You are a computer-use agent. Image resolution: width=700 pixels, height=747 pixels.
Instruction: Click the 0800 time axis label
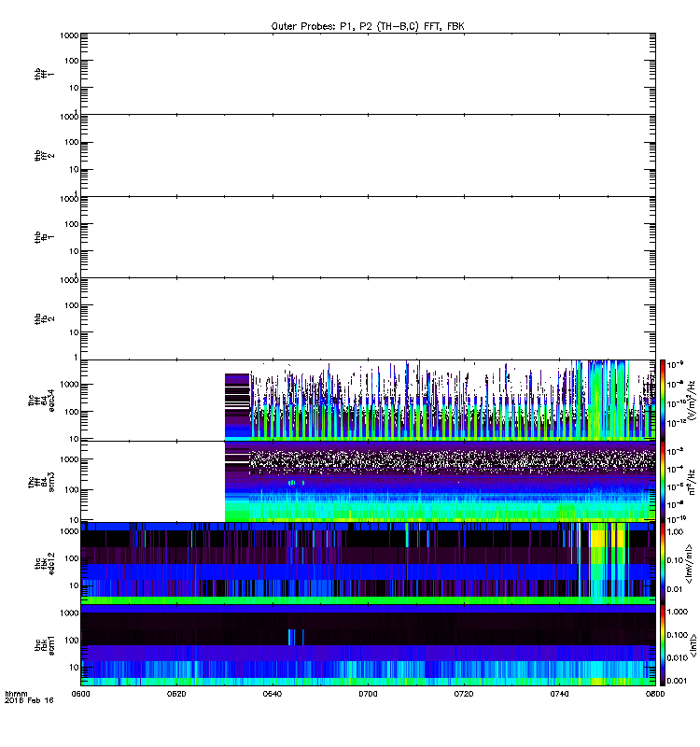(x=655, y=694)
